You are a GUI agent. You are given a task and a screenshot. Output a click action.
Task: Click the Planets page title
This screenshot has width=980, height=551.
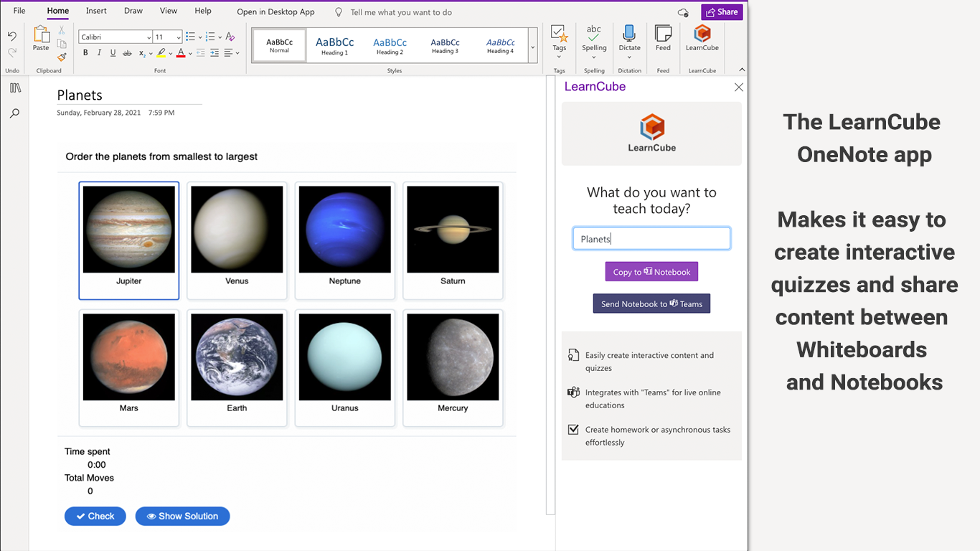coord(80,95)
